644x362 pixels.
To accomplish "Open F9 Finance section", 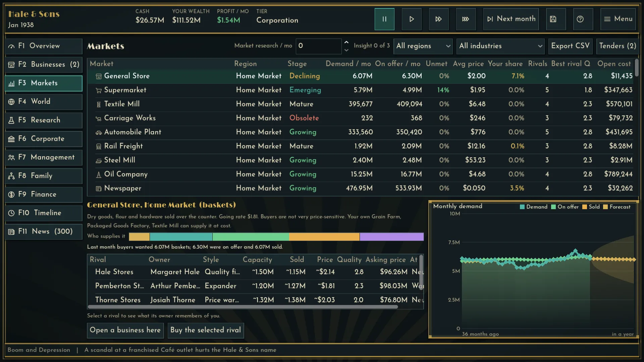I will [44, 195].
